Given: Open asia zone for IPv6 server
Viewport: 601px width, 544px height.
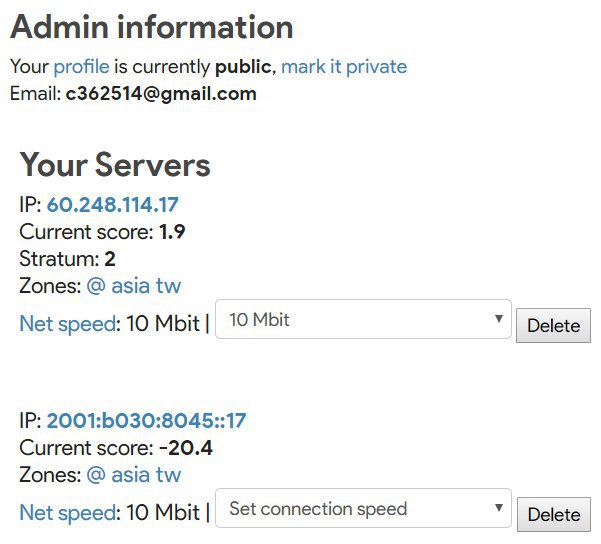Looking at the screenshot, I should coord(130,475).
